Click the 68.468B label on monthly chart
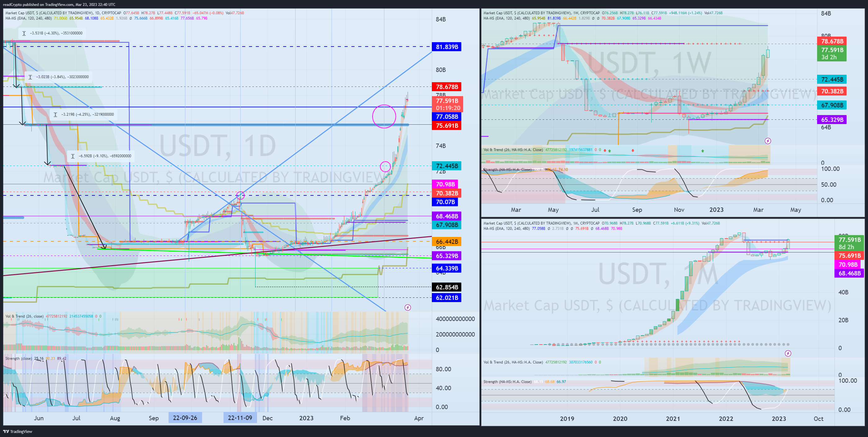The image size is (868, 437). [x=849, y=273]
